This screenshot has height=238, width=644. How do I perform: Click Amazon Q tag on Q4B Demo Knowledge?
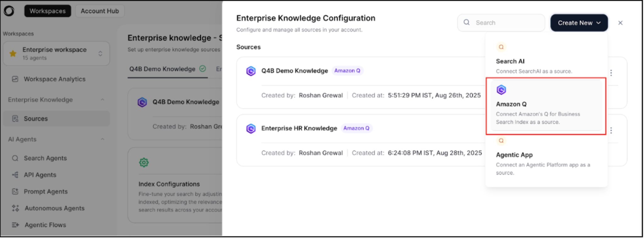coord(347,71)
